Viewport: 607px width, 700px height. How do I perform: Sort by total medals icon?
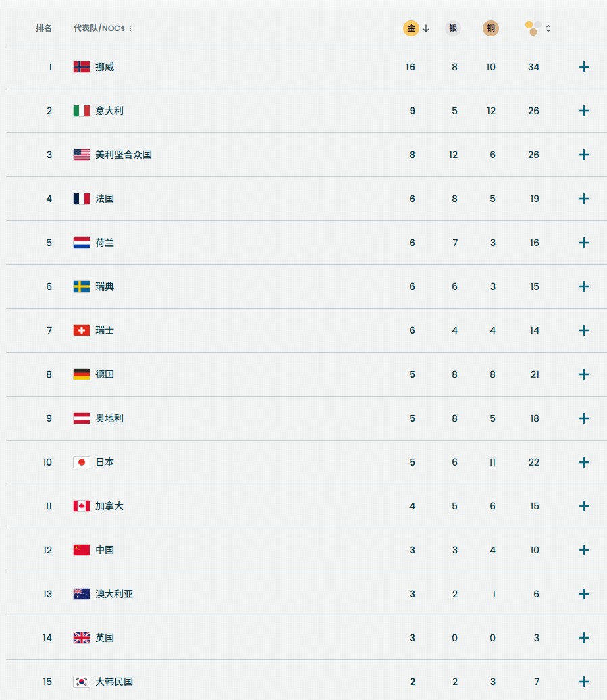pyautogui.click(x=534, y=28)
